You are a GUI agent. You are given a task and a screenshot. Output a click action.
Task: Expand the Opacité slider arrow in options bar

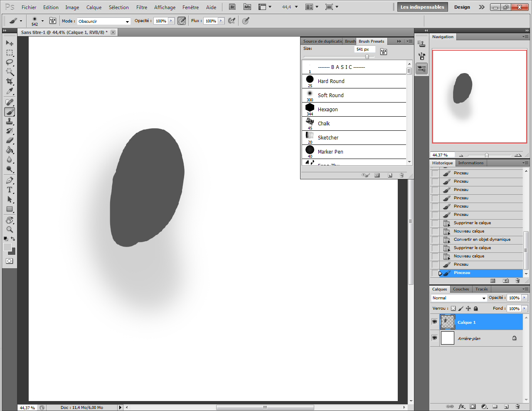coord(171,21)
